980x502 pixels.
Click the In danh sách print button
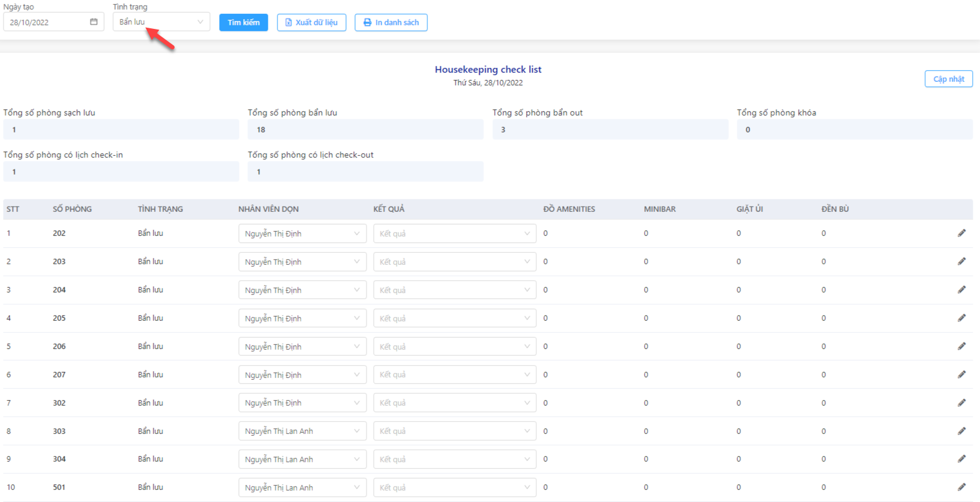pyautogui.click(x=391, y=22)
